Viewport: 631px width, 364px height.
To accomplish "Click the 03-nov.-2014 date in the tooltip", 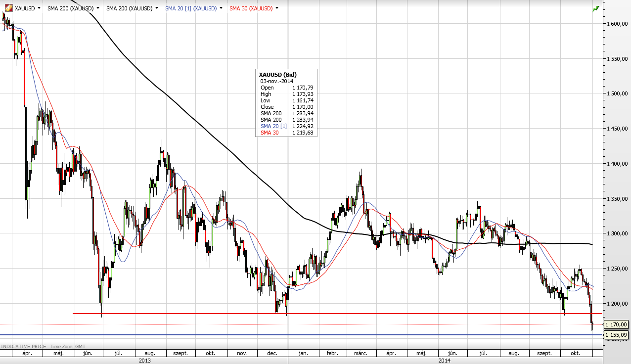I will (x=277, y=81).
